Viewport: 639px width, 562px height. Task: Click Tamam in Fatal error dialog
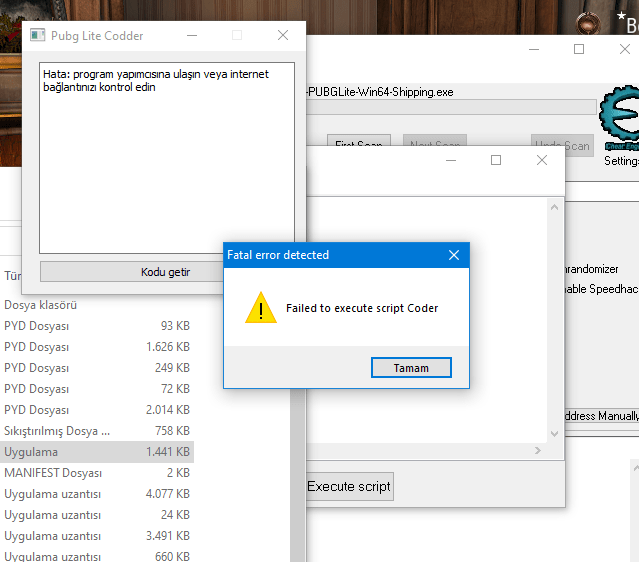(411, 368)
